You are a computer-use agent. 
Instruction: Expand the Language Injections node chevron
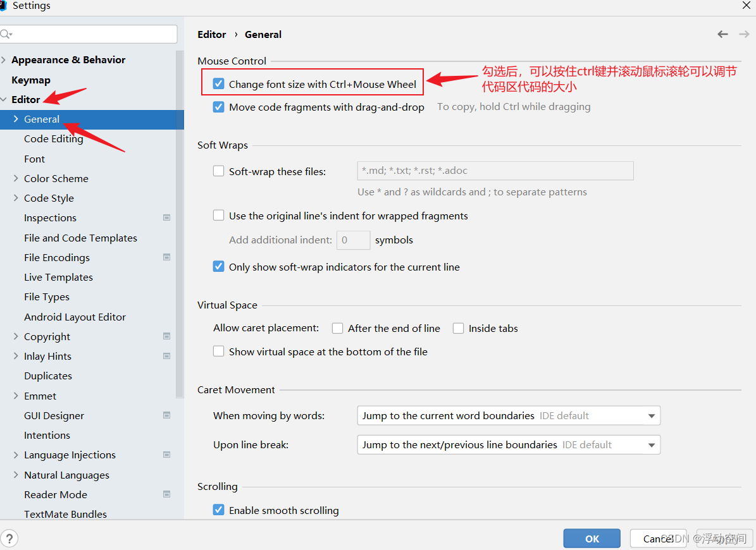[x=16, y=455]
